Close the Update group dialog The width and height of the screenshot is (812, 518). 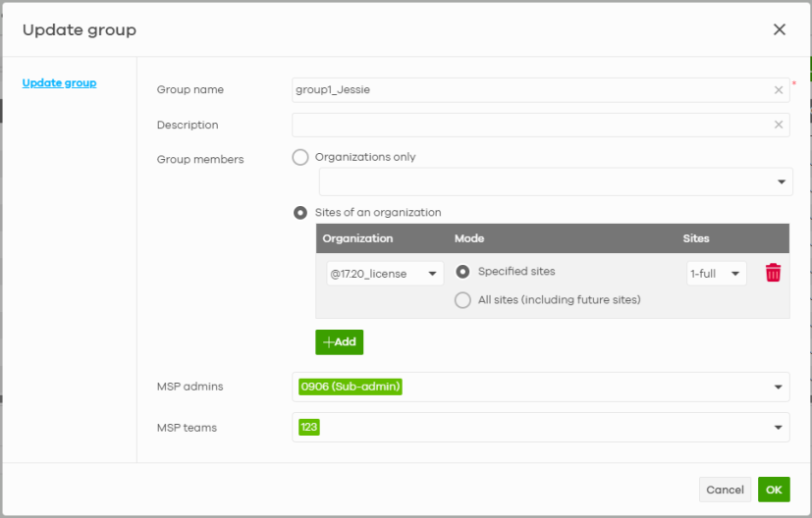780,29
